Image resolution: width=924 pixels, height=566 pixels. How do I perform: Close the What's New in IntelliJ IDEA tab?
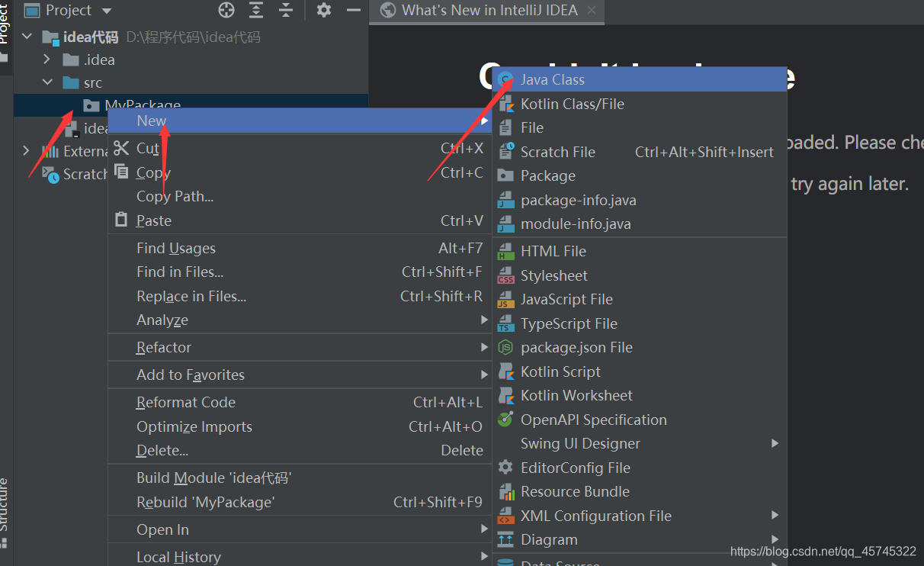[x=592, y=10]
